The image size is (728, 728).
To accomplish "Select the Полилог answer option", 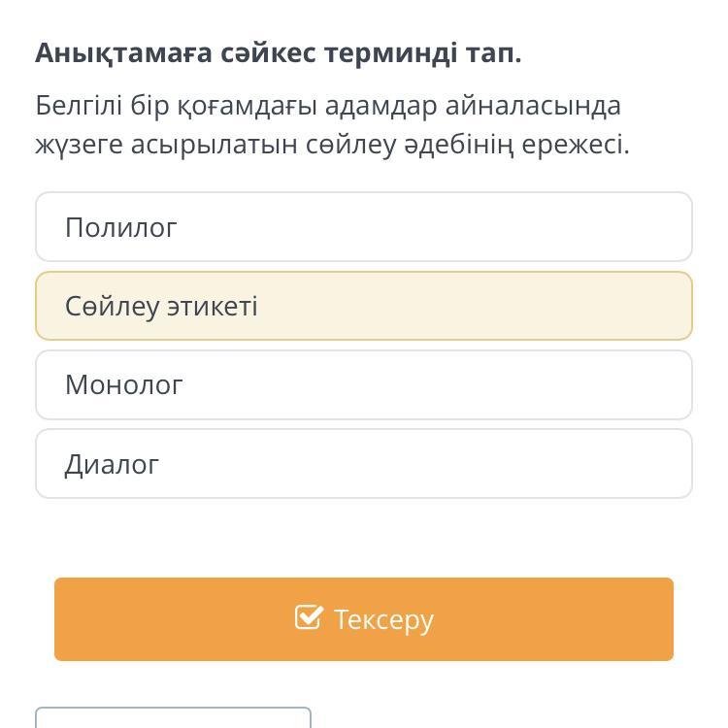I will pos(364,226).
